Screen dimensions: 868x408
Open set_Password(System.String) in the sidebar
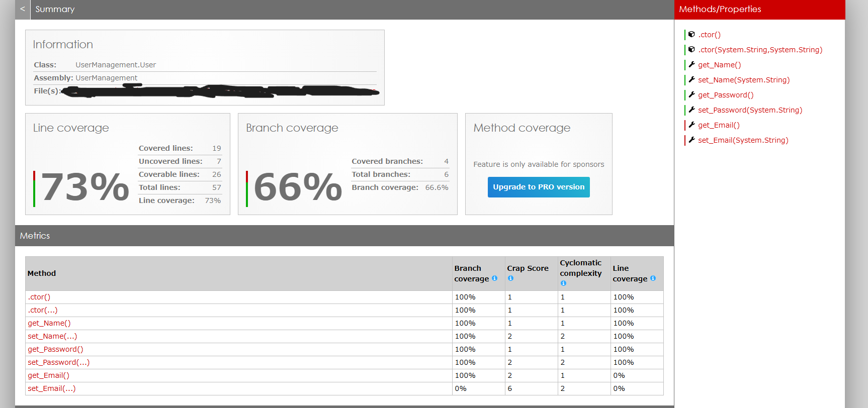tap(750, 110)
